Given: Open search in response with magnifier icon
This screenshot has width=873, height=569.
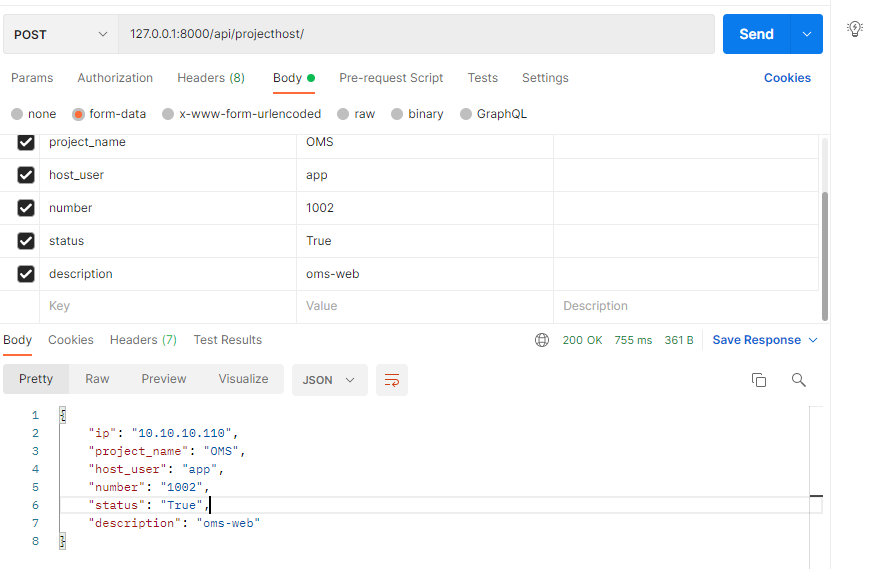Looking at the screenshot, I should coord(798,380).
